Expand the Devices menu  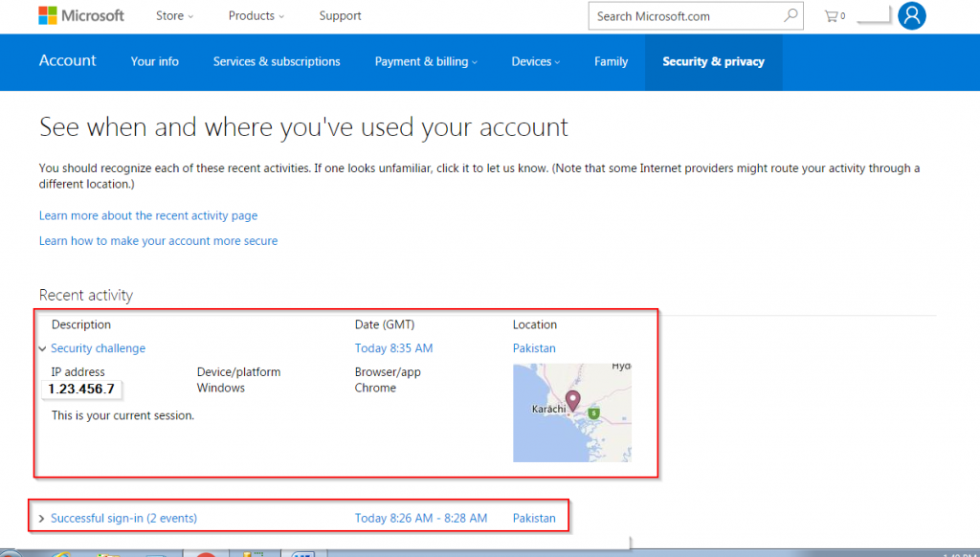pyautogui.click(x=535, y=62)
